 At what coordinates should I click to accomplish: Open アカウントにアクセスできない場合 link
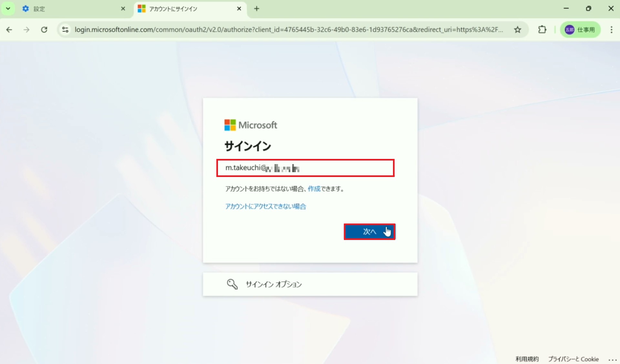tap(265, 206)
